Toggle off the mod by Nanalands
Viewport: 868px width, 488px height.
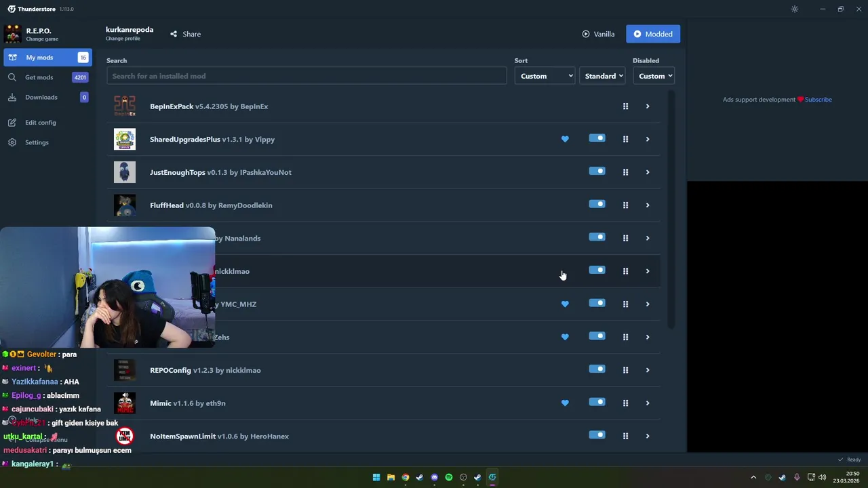tap(597, 237)
